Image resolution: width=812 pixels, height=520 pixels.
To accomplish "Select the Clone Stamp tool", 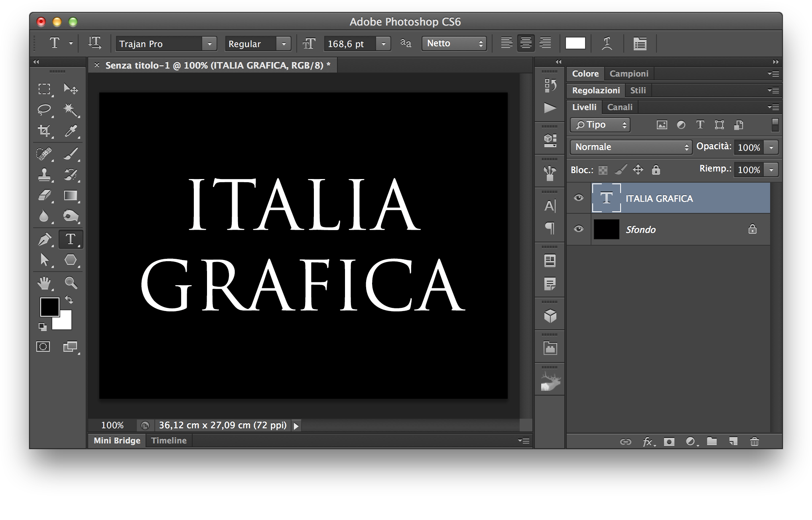I will [44, 175].
